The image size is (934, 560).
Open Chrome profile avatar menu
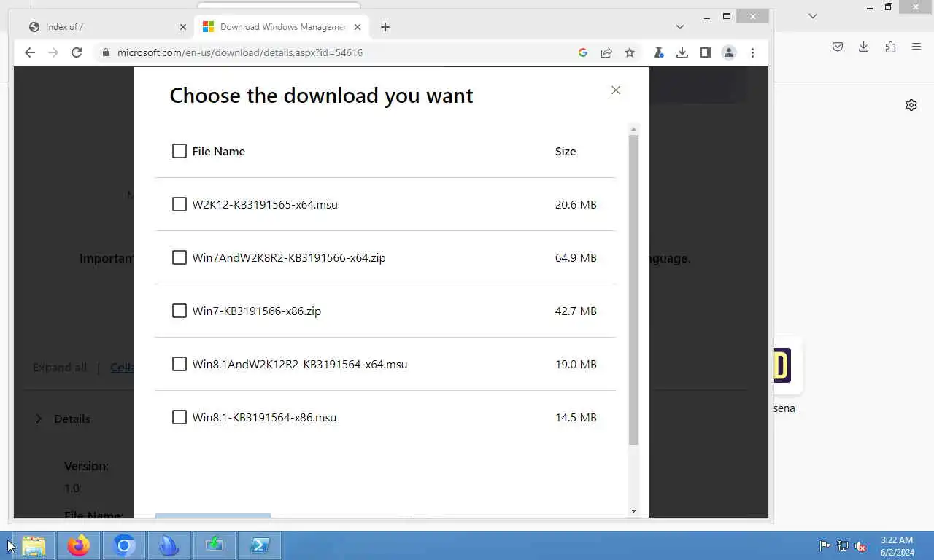pyautogui.click(x=728, y=52)
